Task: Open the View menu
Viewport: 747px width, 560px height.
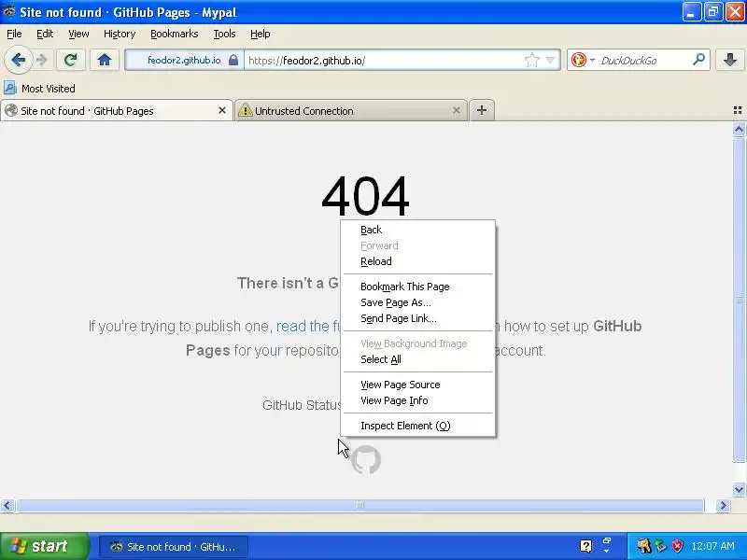Action: coord(78,34)
